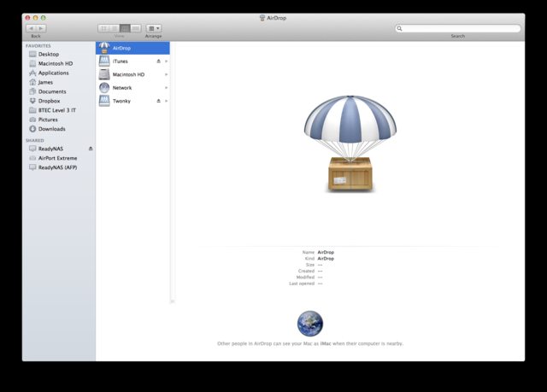Click the Desktop icon in the sidebar

pos(32,54)
